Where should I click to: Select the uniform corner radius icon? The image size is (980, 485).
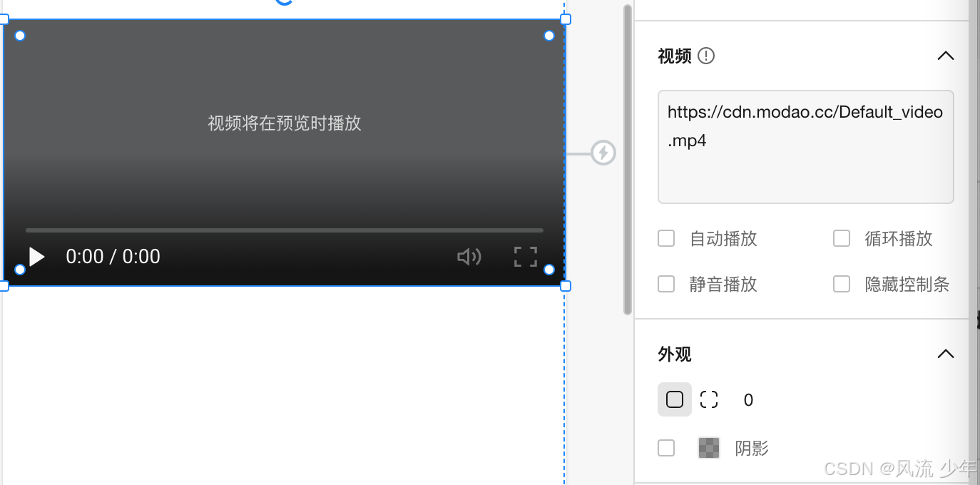pos(675,399)
